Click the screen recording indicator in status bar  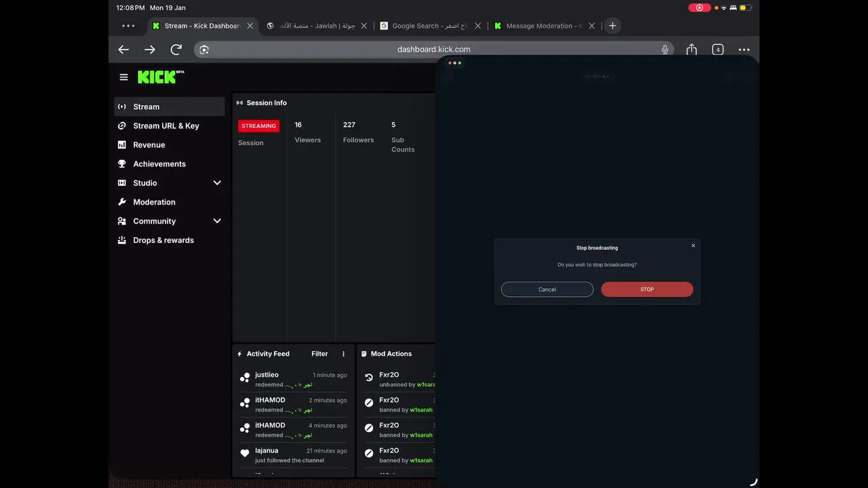point(700,7)
